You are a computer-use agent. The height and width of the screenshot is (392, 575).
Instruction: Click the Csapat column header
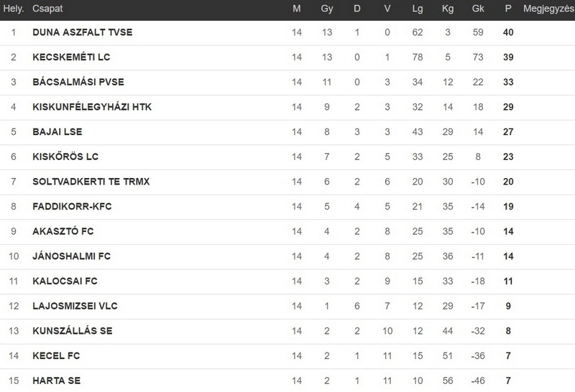(47, 9)
